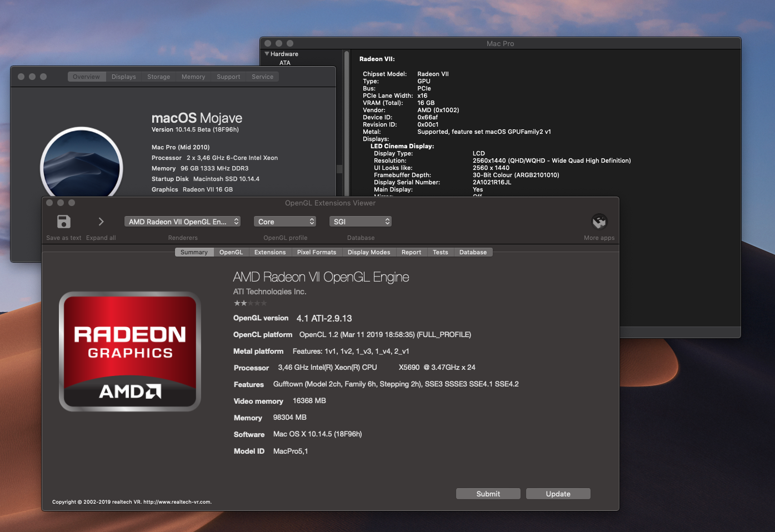Open the Report tab
Screen dimensions: 775x532
point(411,252)
